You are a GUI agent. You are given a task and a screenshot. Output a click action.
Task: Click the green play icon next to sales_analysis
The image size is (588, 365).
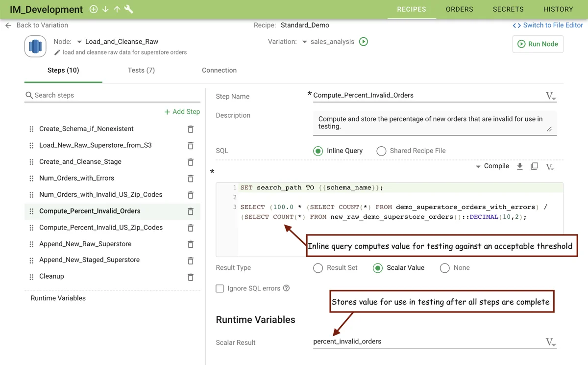[364, 42]
